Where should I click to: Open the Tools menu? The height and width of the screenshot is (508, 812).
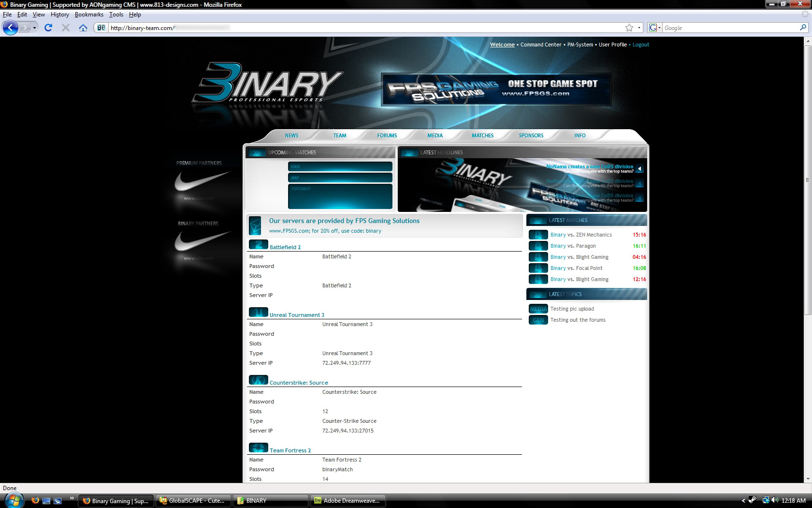coord(116,15)
